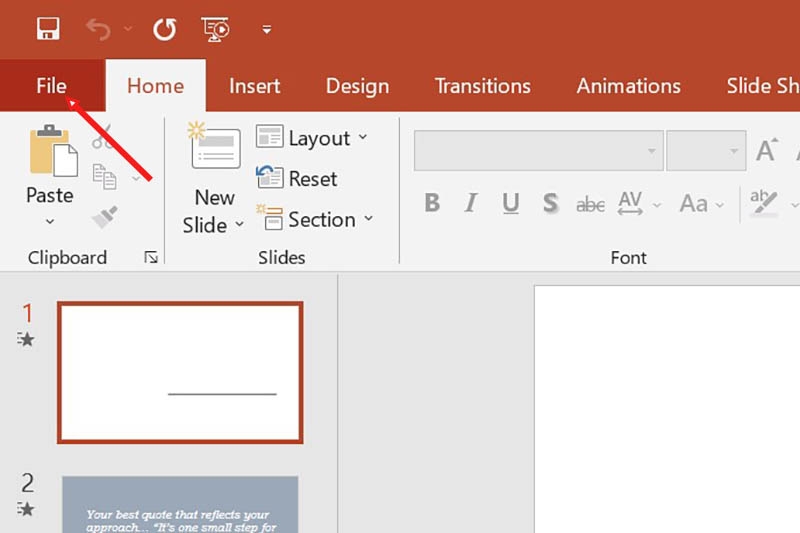Switch to the Home tab
The image size is (800, 533).
tap(156, 86)
